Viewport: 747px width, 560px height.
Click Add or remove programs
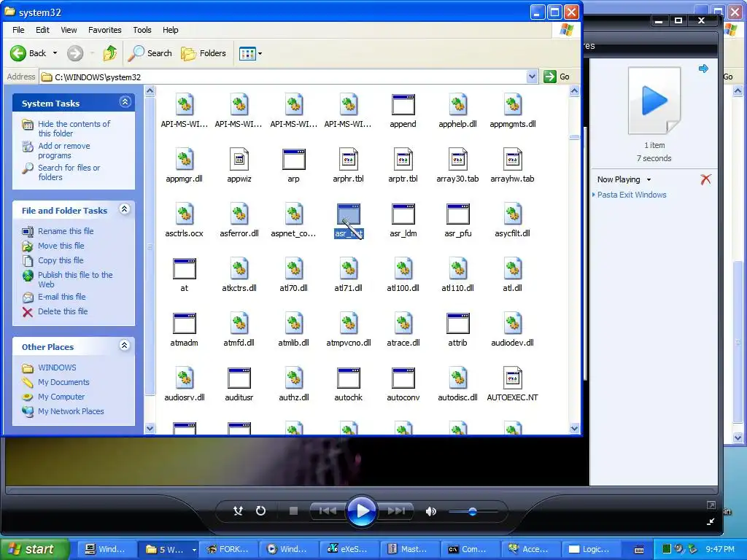click(64, 150)
